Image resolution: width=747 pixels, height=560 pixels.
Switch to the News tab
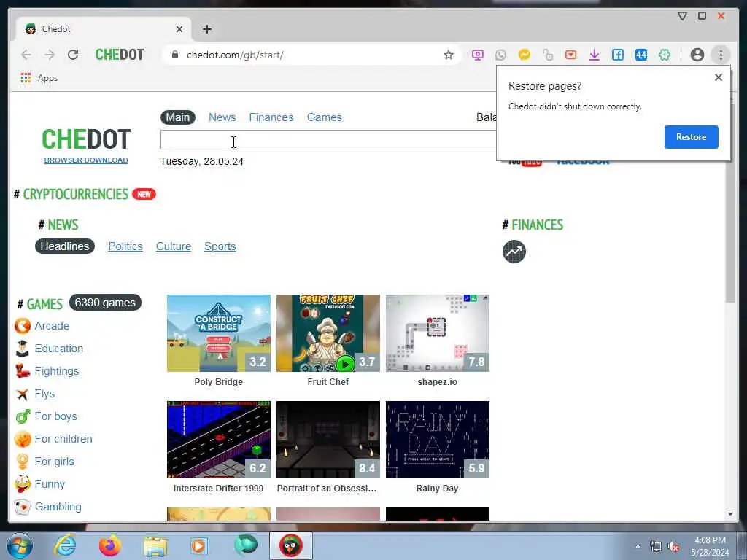tap(222, 117)
